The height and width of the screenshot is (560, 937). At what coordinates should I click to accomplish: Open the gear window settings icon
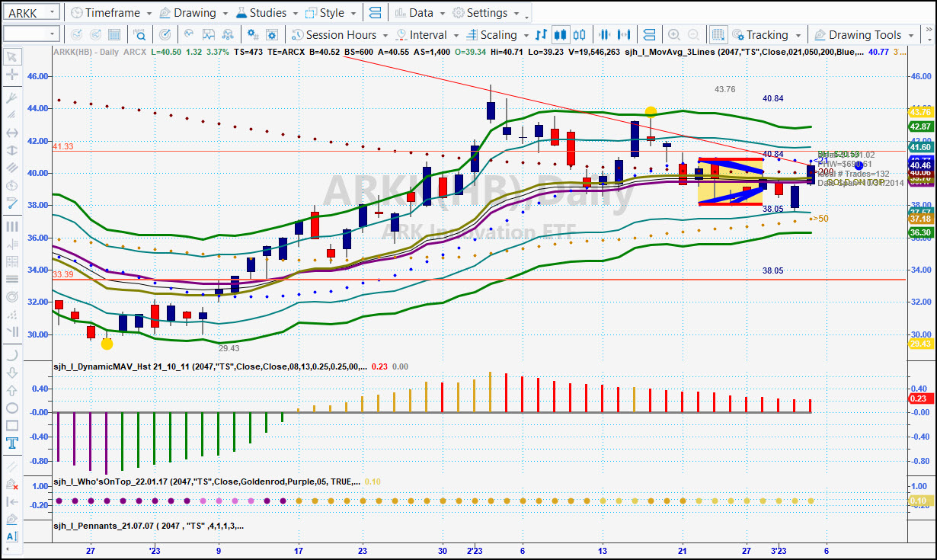click(271, 35)
